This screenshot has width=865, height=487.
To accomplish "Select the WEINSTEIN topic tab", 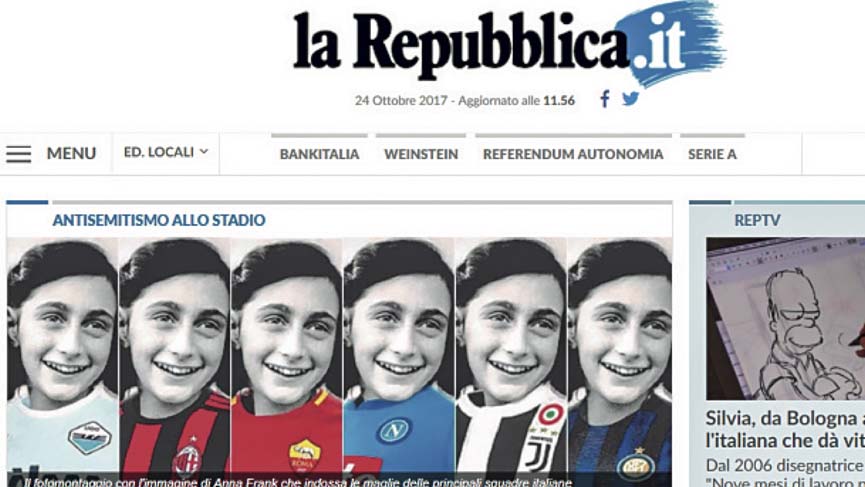I will click(421, 154).
